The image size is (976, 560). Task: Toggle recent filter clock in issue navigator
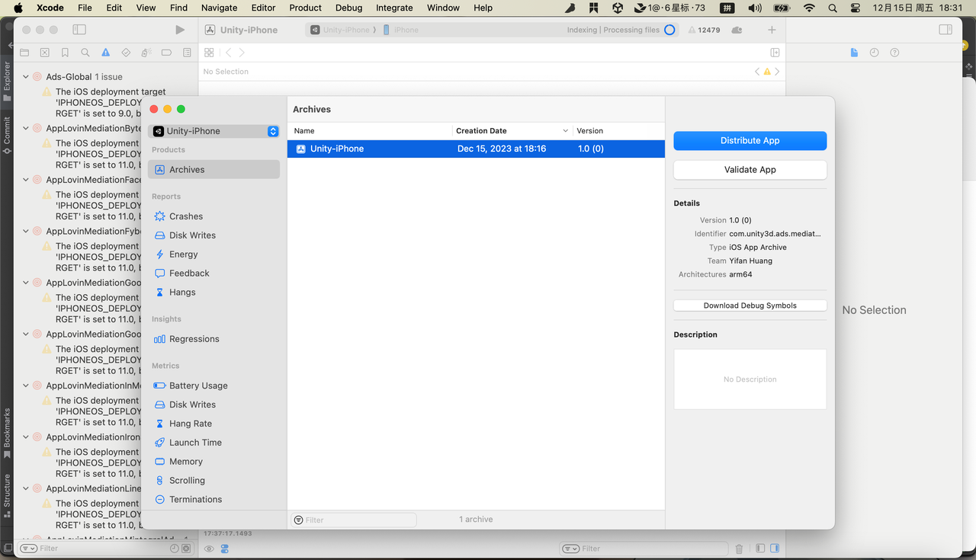point(174,549)
